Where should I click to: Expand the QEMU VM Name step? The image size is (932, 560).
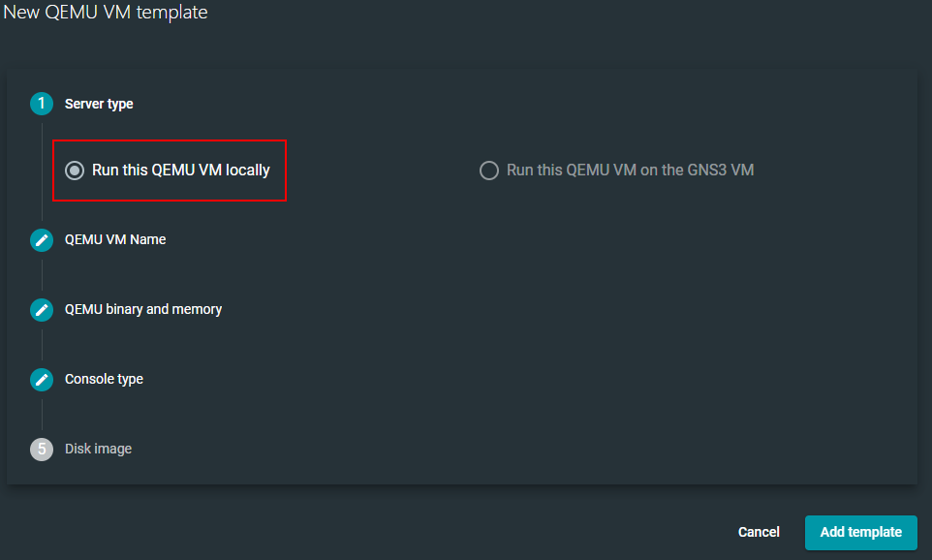pos(115,239)
